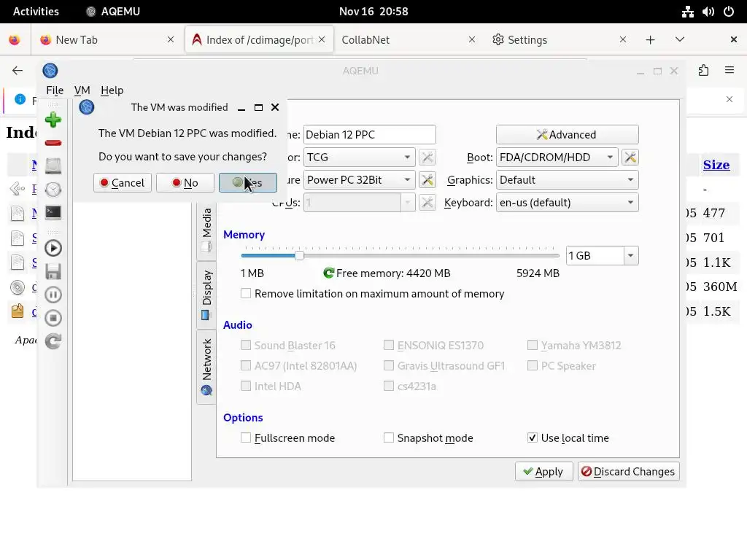The width and height of the screenshot is (747, 560).
Task: Enable Fullscreen mode option
Action: pos(246,437)
